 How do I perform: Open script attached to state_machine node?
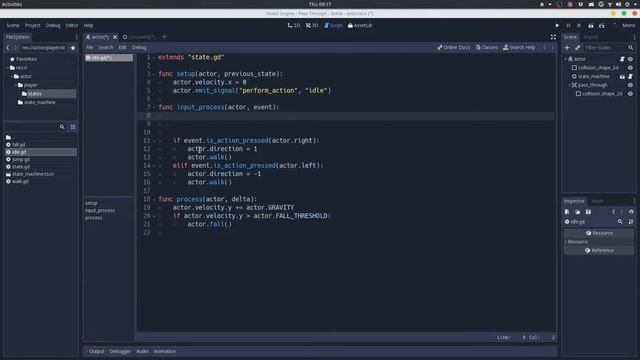[630, 76]
